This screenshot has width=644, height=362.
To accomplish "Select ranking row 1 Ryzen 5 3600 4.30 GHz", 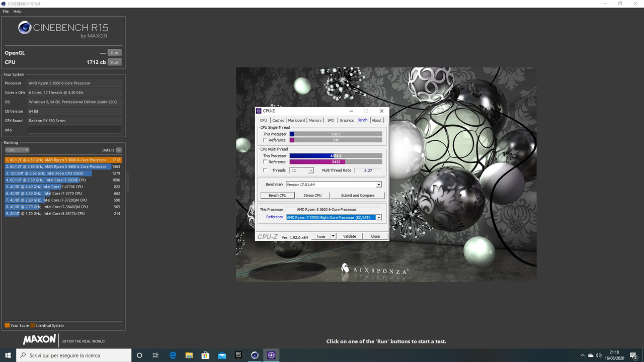I will 63,160.
